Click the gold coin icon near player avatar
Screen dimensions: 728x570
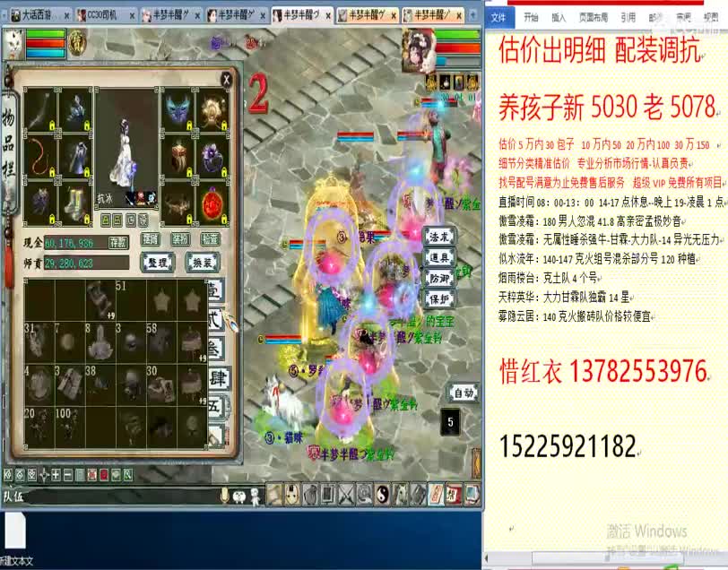pyautogui.click(x=77, y=43)
